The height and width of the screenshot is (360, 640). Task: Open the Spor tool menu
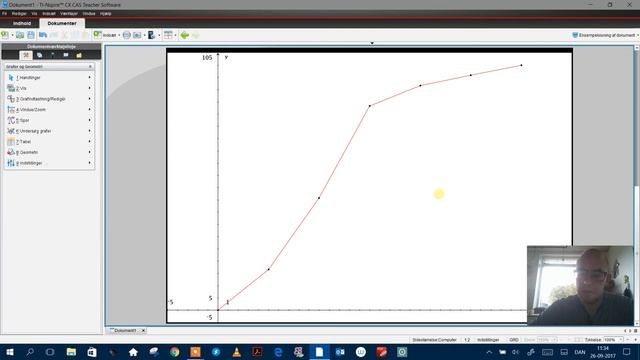pyautogui.click(x=49, y=120)
